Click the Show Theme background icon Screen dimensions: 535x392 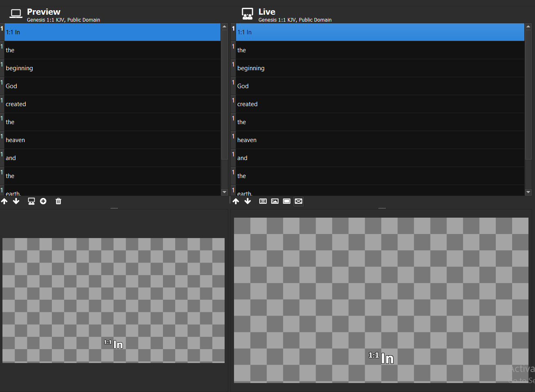[x=275, y=201]
